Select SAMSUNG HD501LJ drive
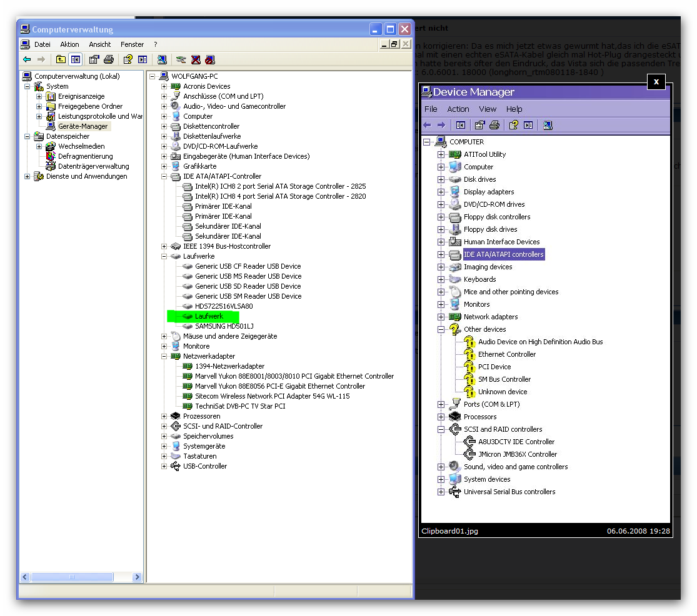Image resolution: width=697 pixels, height=616 pixels. tap(224, 326)
